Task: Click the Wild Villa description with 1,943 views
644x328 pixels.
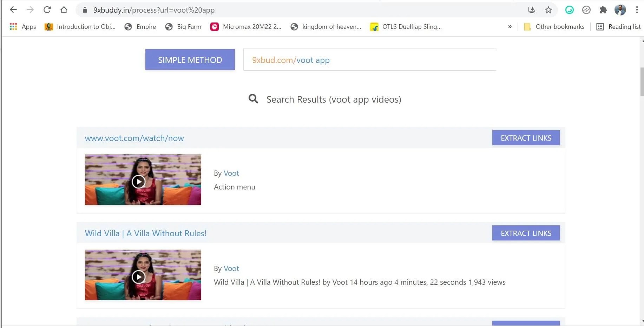Action: [360, 282]
